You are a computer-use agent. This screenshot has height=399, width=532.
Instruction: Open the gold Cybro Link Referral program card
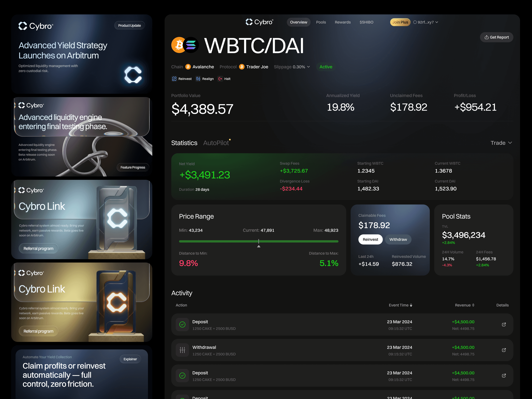(38, 331)
